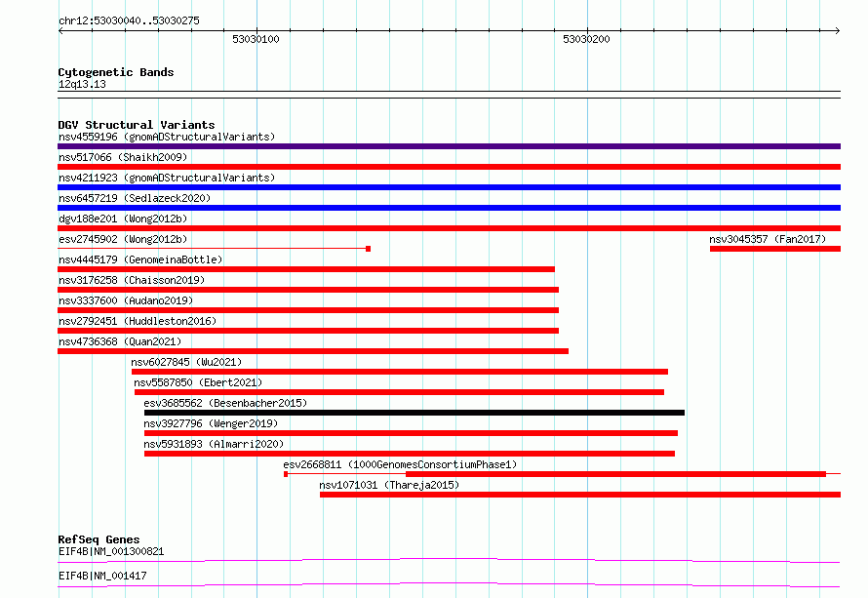868x598 pixels.
Task: Select the red bar under nsv3045357
Action: tap(775, 249)
